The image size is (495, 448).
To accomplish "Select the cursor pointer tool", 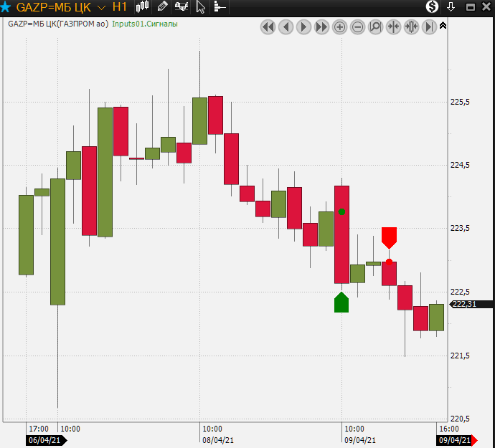I will [201, 7].
